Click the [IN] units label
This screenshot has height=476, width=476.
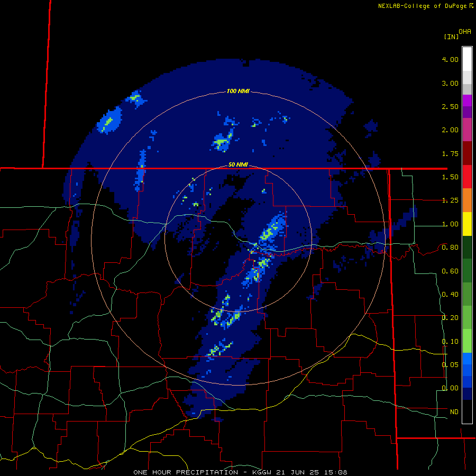click(452, 36)
